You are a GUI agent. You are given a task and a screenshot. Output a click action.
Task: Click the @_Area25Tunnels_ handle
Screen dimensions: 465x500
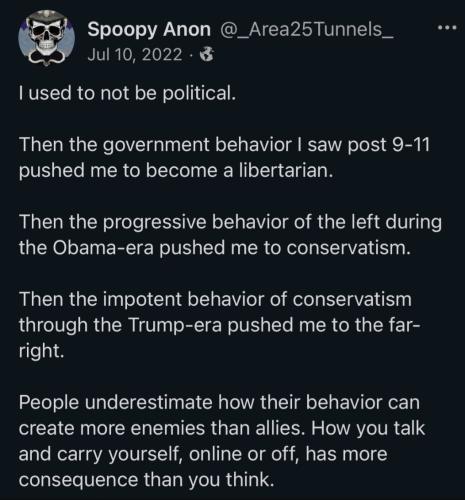click(306, 30)
